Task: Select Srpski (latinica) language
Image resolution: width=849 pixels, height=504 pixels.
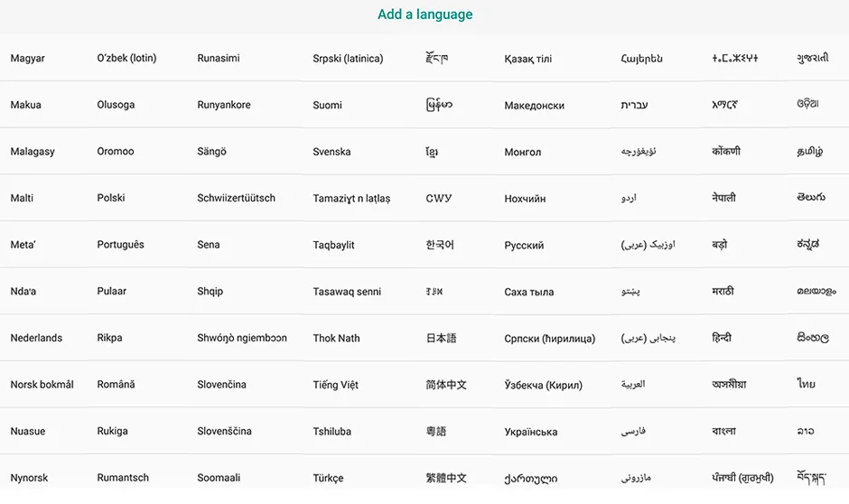Action: [x=348, y=59]
